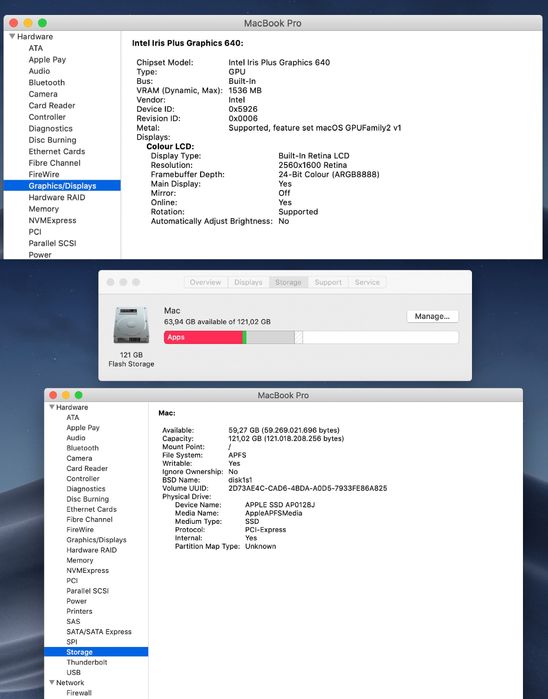Select Hardware RAID in the top window sidebar

pos(57,197)
